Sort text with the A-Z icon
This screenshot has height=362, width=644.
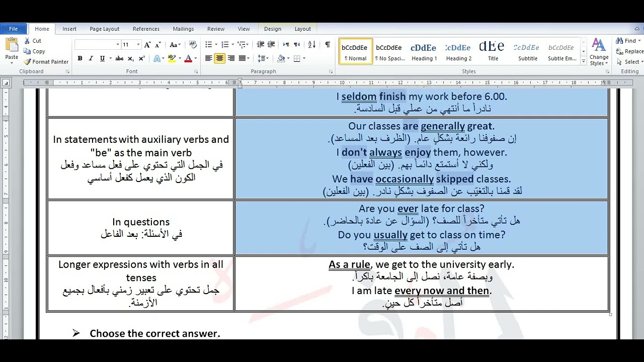pos(312,45)
